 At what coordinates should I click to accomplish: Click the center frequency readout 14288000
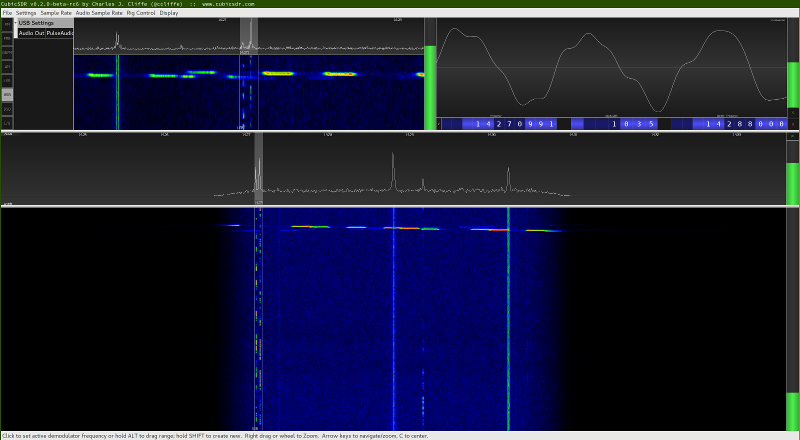[x=745, y=124]
